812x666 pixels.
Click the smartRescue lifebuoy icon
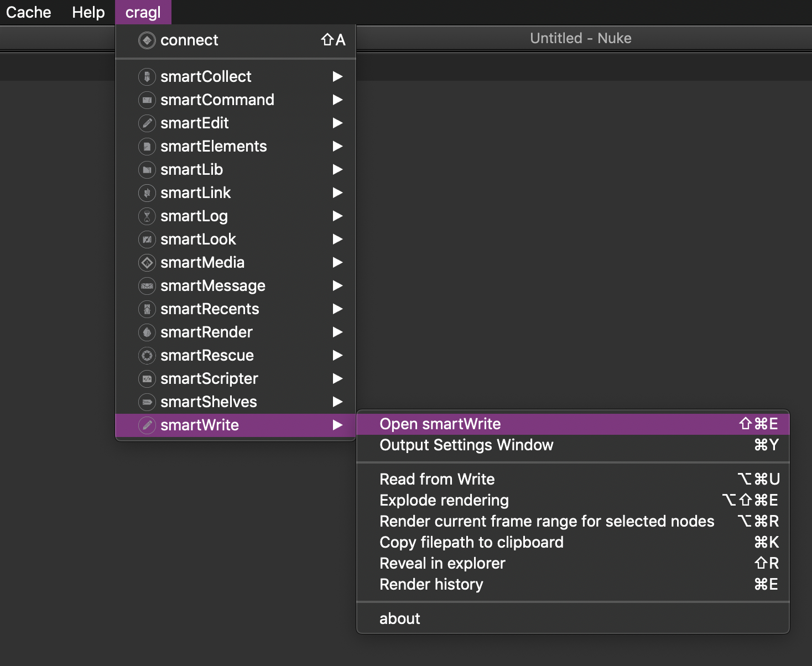(147, 356)
